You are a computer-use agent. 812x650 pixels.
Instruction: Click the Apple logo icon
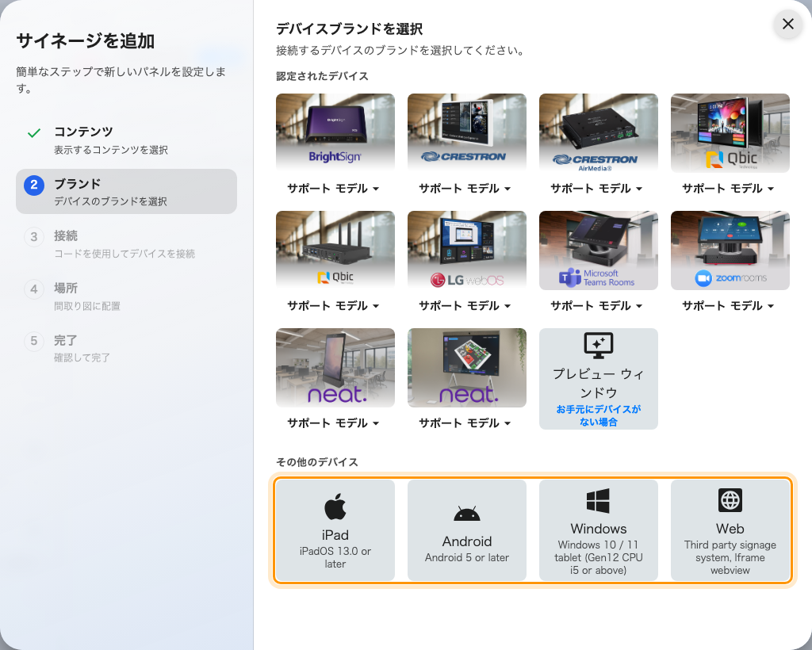pos(335,507)
